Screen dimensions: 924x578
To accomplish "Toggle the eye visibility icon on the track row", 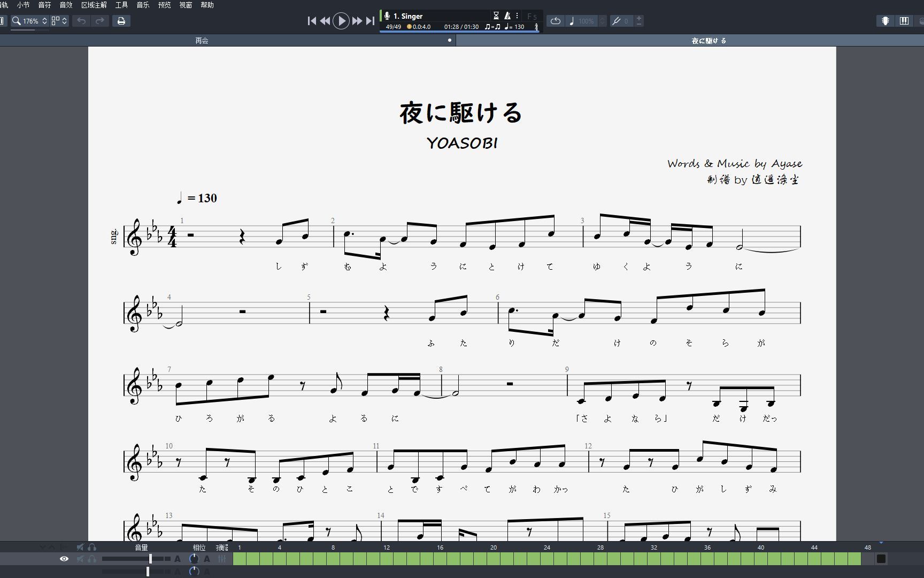I will [64, 558].
